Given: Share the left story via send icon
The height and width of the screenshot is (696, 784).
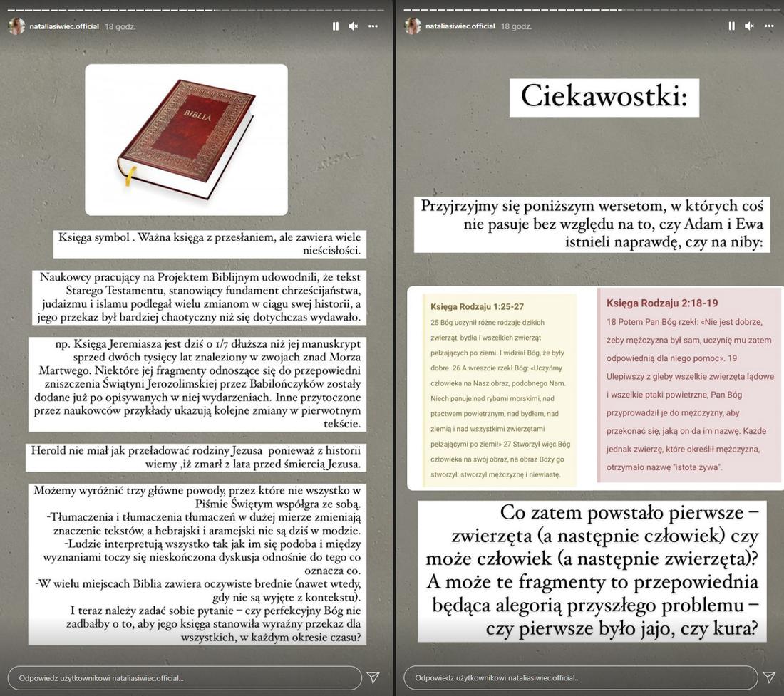Looking at the screenshot, I should (x=373, y=677).
